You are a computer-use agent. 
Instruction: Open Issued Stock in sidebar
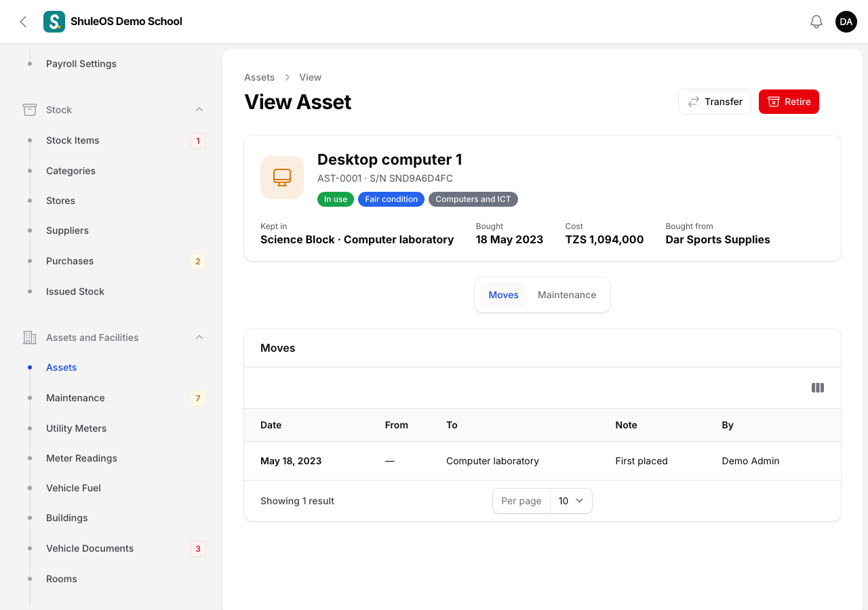click(75, 291)
